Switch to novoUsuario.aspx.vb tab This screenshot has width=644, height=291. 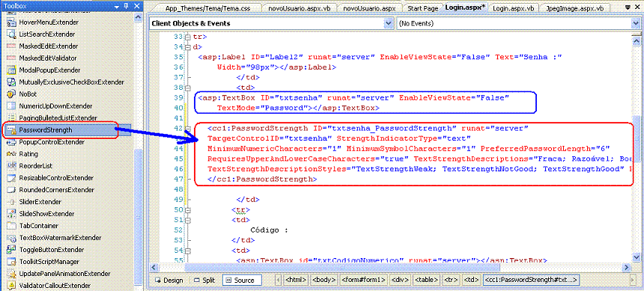point(300,9)
